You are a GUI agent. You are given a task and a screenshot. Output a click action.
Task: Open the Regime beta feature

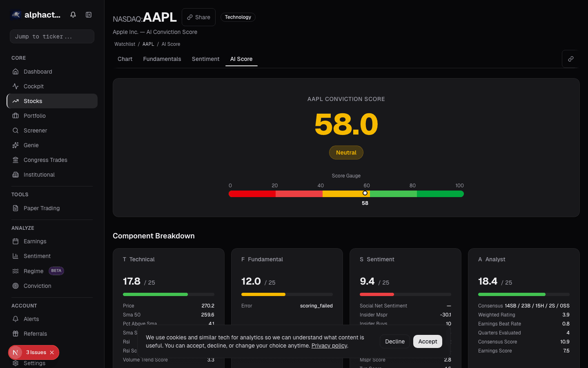click(x=34, y=271)
